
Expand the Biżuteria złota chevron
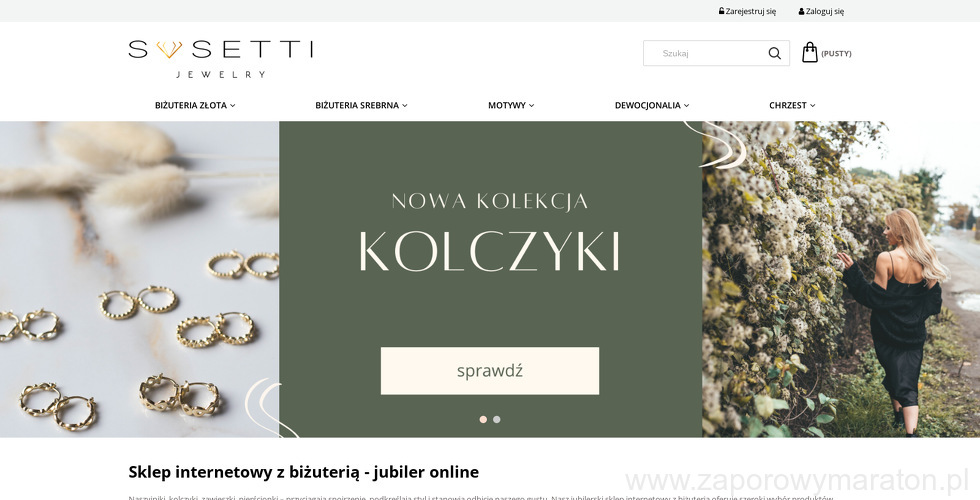point(232,106)
